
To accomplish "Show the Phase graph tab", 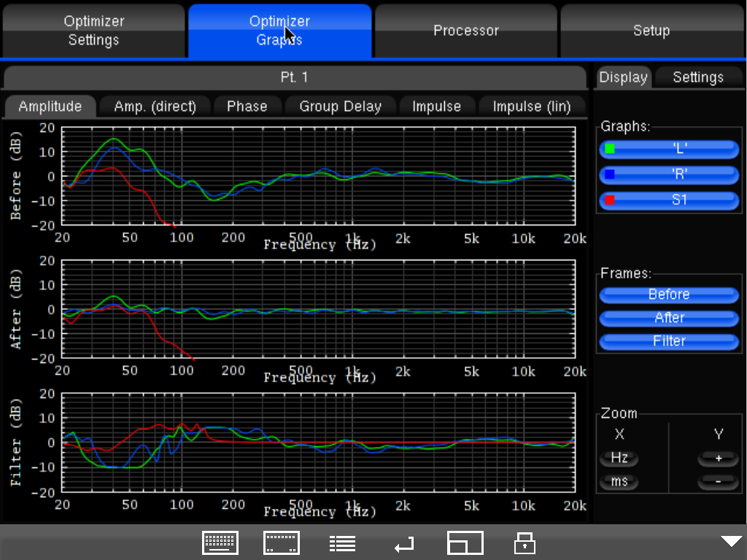I will [x=247, y=106].
